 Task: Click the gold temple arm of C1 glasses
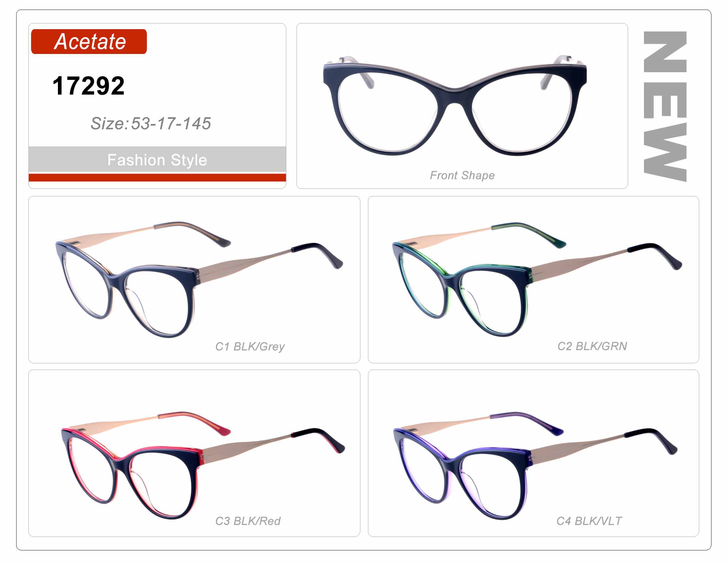coord(245,266)
